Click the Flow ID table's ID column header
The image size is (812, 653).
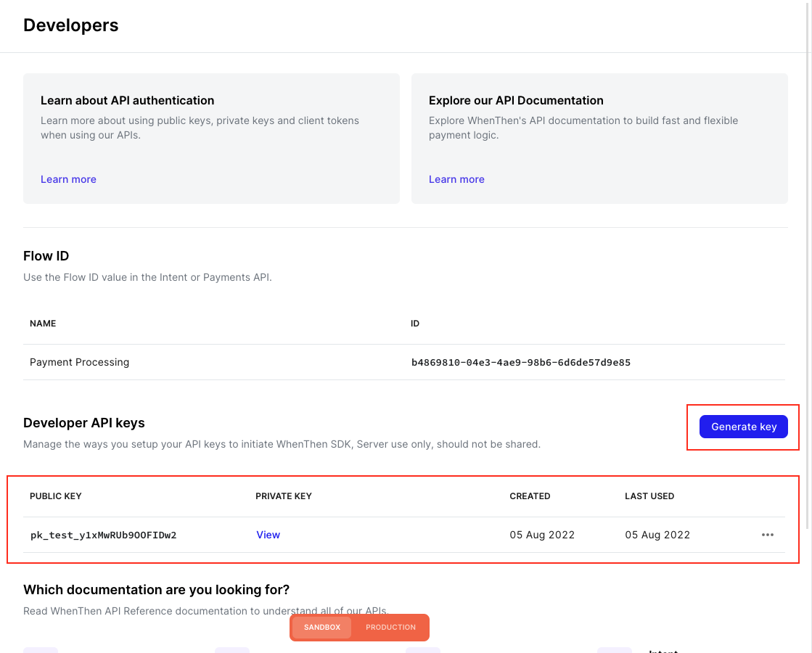415,324
